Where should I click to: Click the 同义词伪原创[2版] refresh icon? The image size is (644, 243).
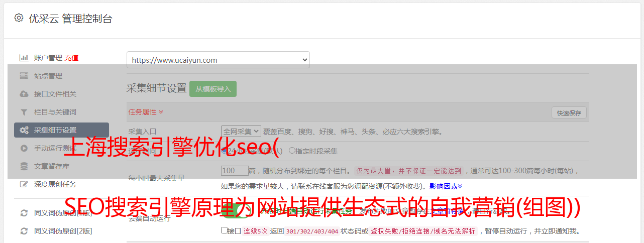tap(24, 231)
